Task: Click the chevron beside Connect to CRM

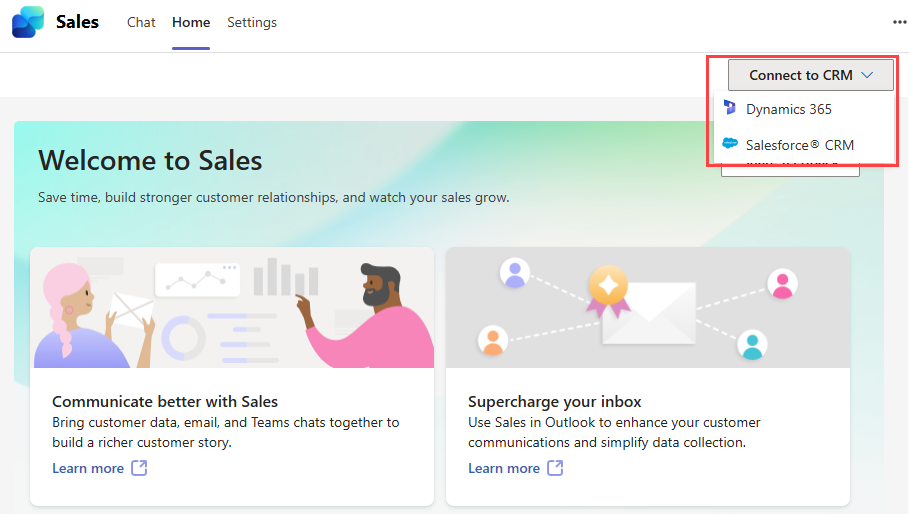Action: coord(867,75)
